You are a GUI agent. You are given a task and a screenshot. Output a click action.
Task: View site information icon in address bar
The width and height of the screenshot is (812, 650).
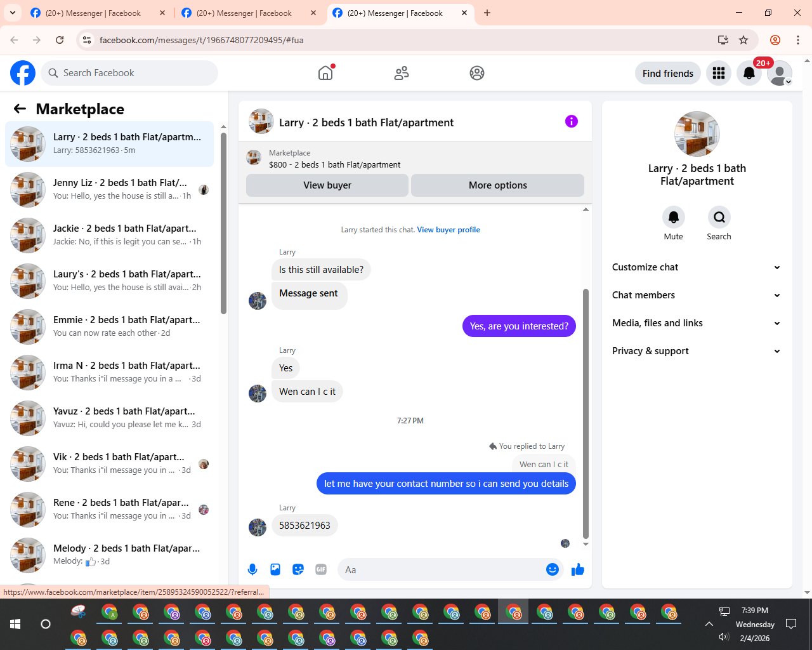[x=87, y=40]
